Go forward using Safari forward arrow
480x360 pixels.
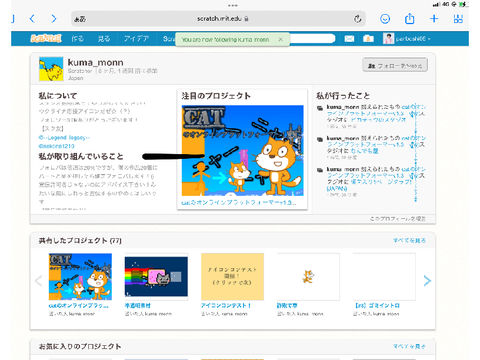coord(54,19)
